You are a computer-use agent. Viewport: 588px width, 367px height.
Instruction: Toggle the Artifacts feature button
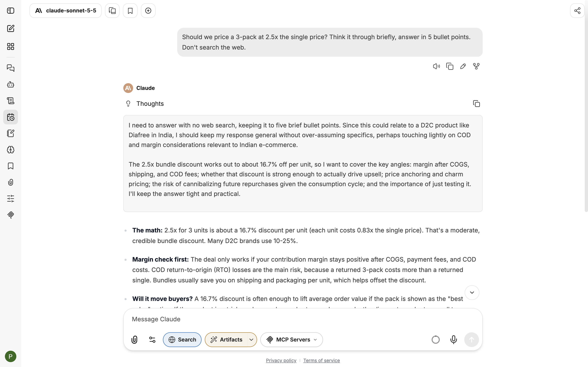[x=226, y=339]
